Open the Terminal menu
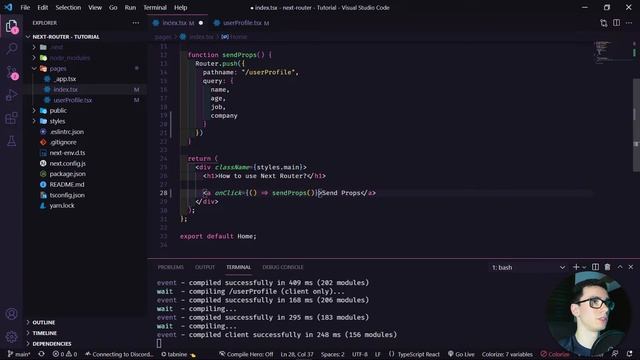The image size is (640, 360). coord(155,7)
